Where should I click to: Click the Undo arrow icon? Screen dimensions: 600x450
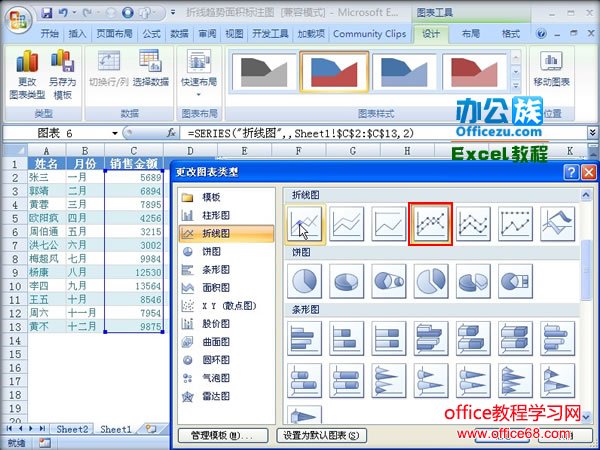pyautogui.click(x=63, y=13)
